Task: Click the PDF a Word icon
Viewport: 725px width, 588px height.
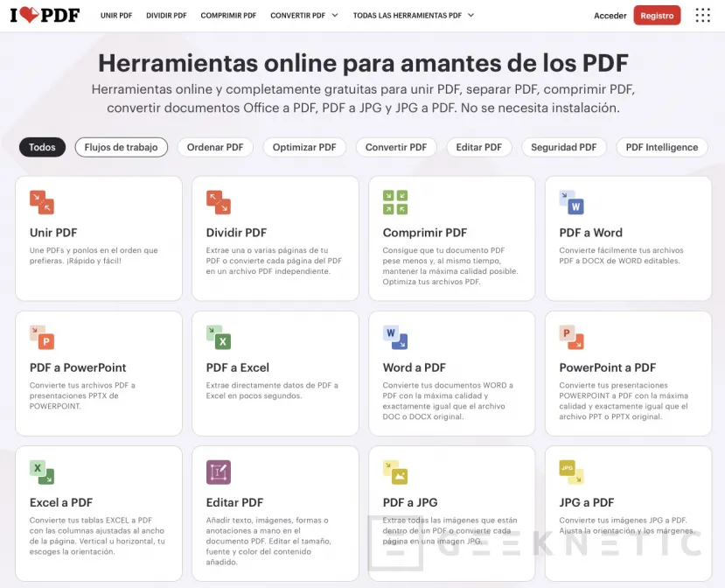Action: [571, 202]
